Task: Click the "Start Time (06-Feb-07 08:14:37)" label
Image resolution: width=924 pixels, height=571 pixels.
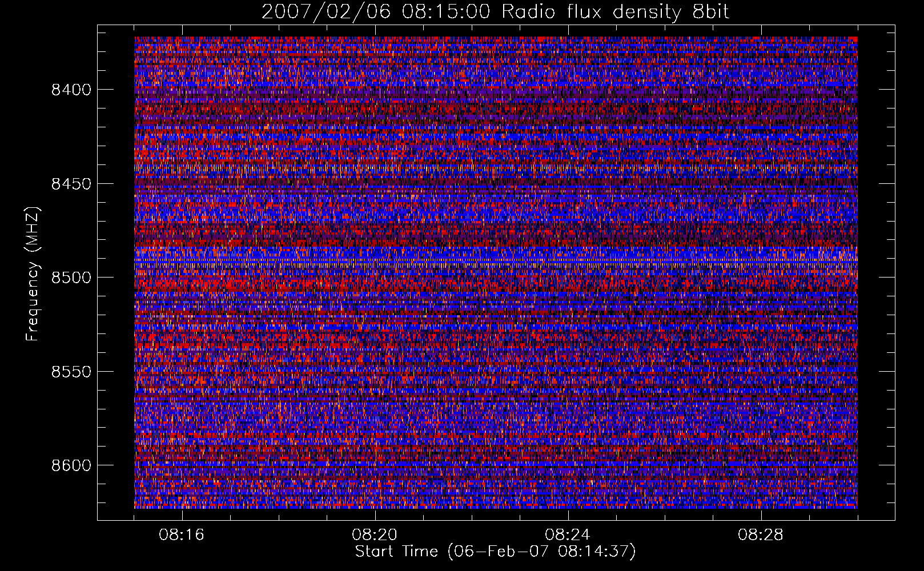Action: (x=495, y=552)
